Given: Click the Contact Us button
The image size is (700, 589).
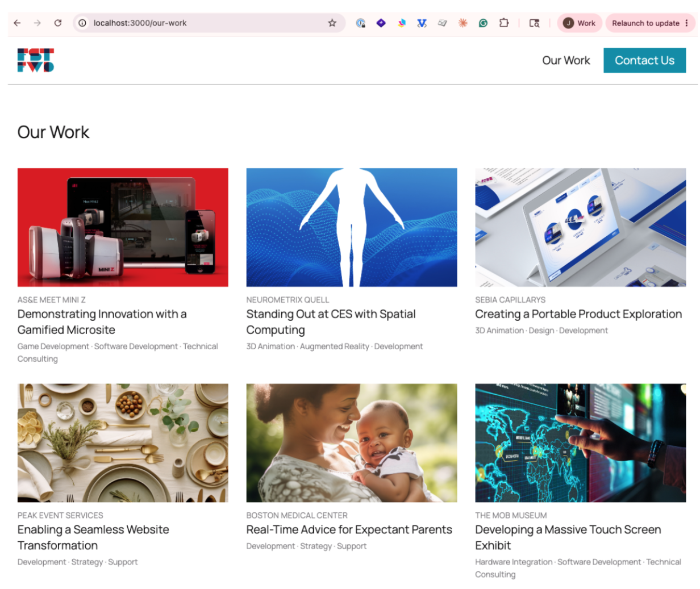Looking at the screenshot, I should point(644,60).
